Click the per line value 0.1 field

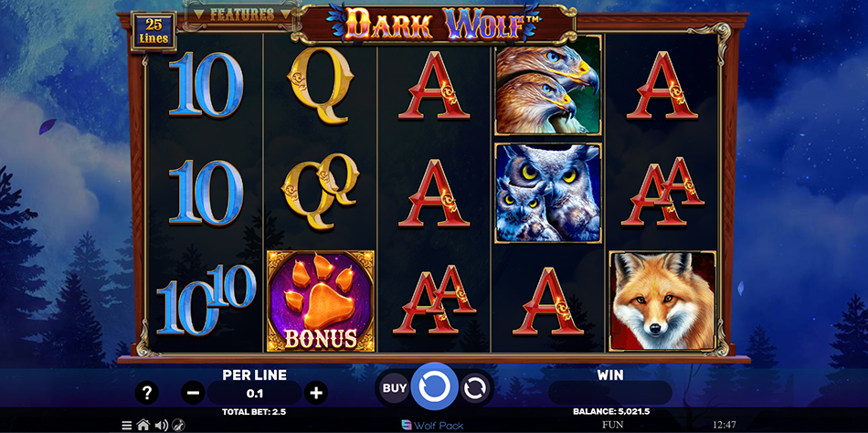pos(255,394)
